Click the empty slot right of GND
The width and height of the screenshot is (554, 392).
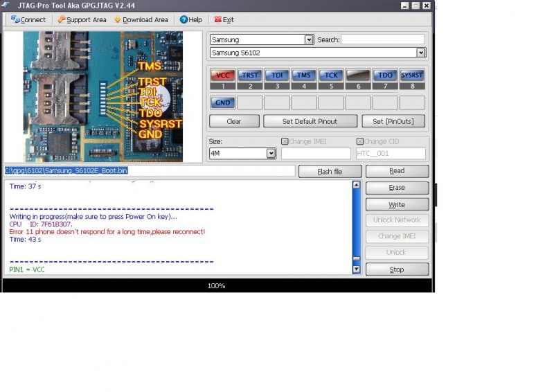pos(250,103)
